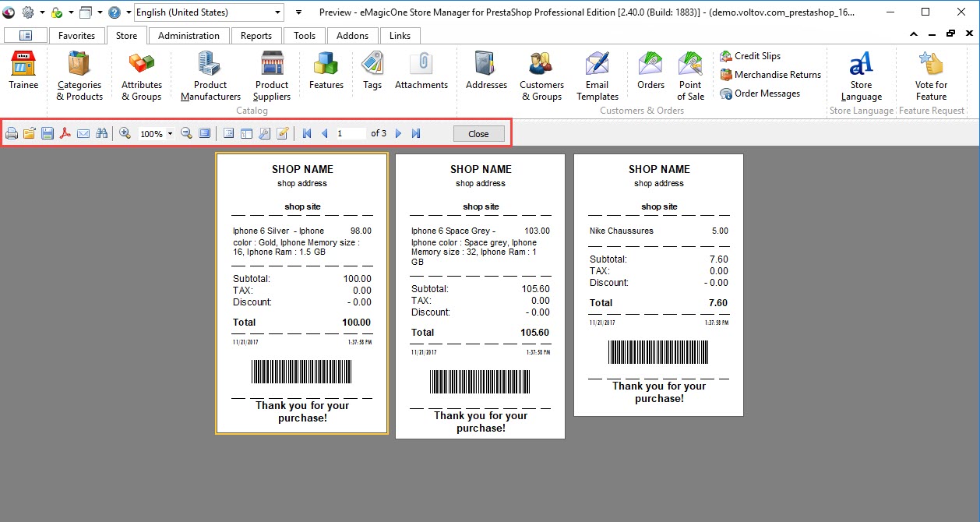The width and height of the screenshot is (980, 522).
Task: Click the Print icon in preview toolbar
Action: coord(12,133)
